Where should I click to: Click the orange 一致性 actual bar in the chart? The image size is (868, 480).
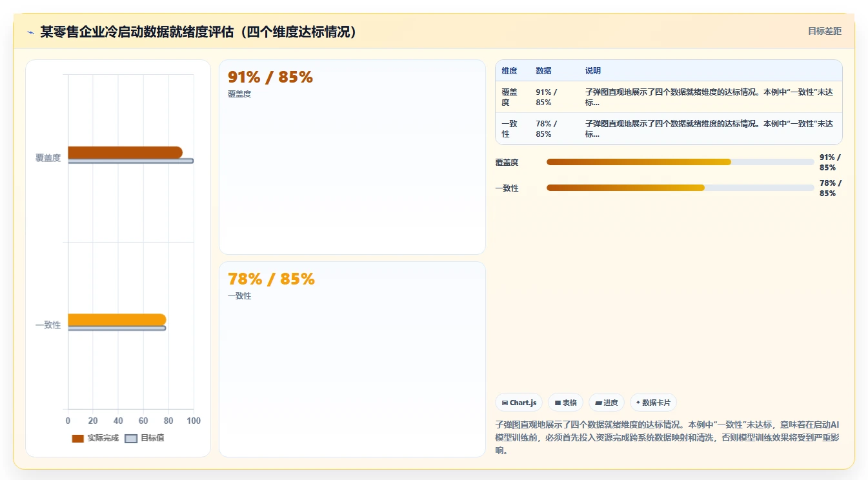coord(117,319)
